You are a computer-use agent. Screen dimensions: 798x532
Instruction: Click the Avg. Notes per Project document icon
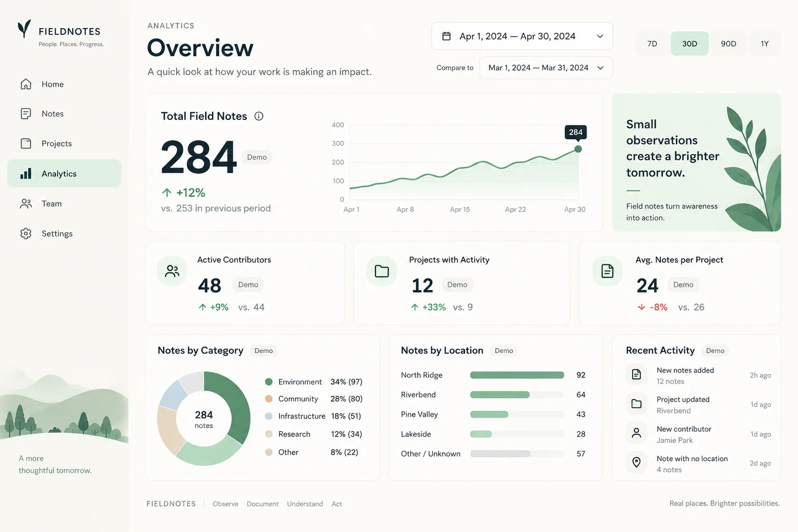click(x=607, y=271)
